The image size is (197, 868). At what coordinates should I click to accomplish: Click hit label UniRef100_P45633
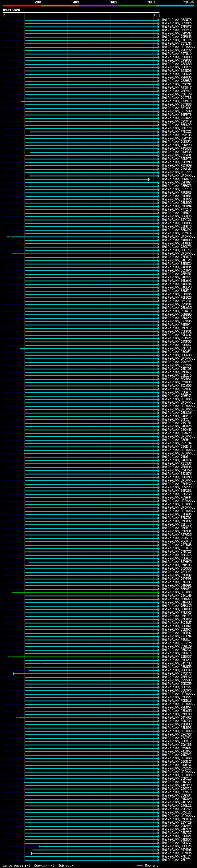pyautogui.click(x=177, y=149)
